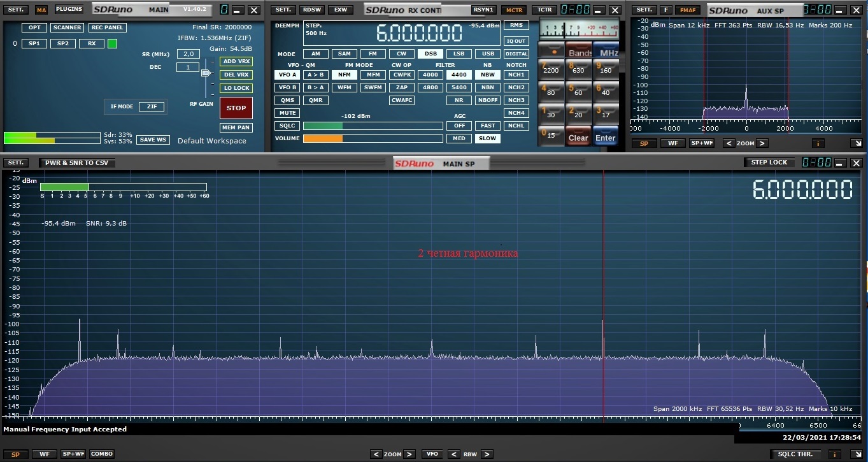Click the red Clear keypad key
The image size is (868, 462).
(579, 136)
